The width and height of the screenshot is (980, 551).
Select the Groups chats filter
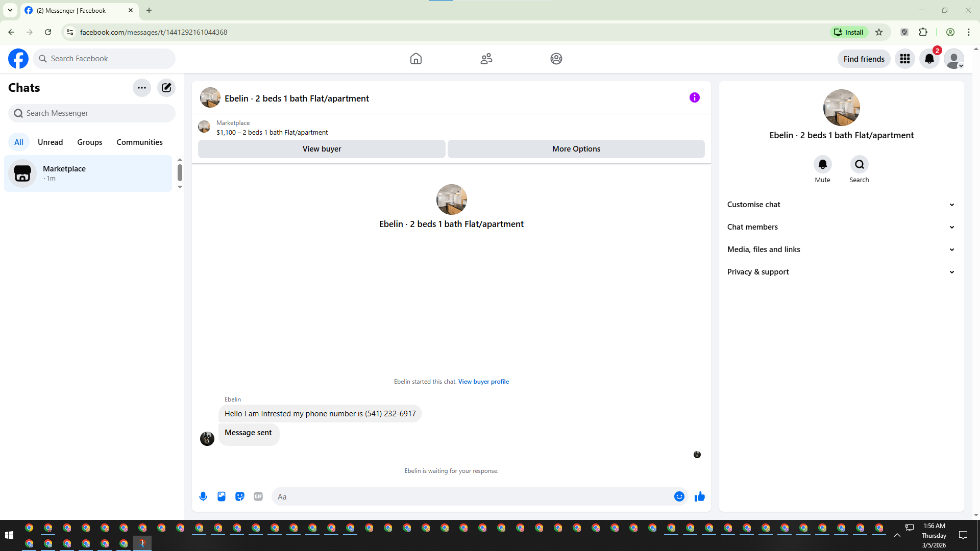click(x=90, y=142)
